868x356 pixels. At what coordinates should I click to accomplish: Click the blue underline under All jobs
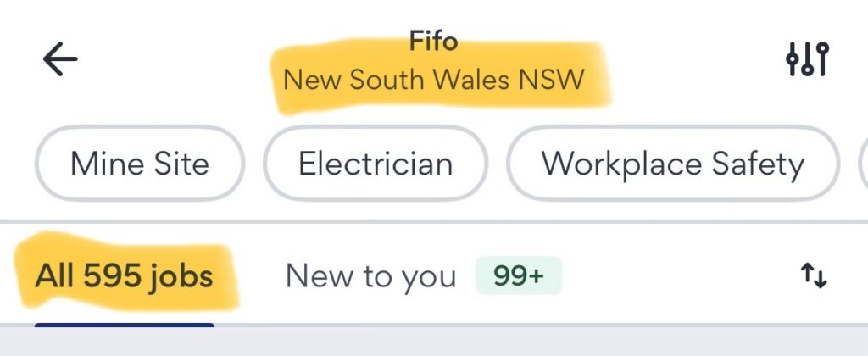124,324
